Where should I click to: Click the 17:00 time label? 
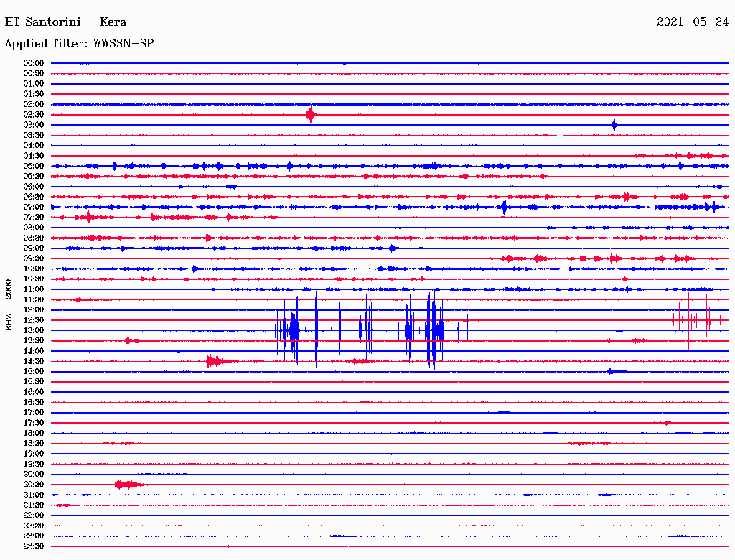point(34,413)
